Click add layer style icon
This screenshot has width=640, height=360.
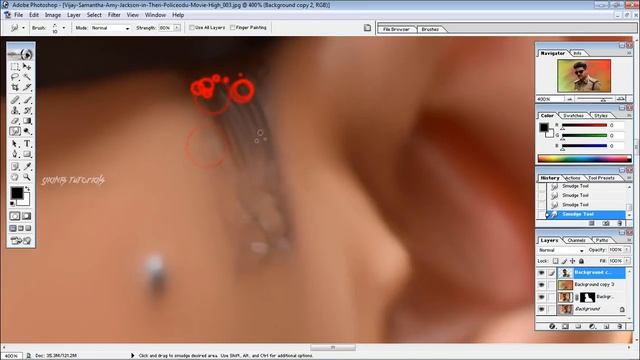tap(552, 326)
